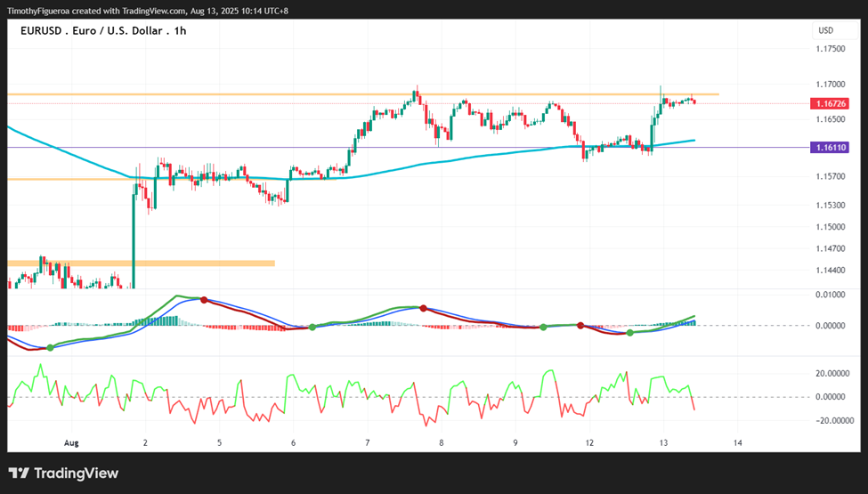Click the red 1.16726 current price label
868x494 pixels.
pos(829,103)
